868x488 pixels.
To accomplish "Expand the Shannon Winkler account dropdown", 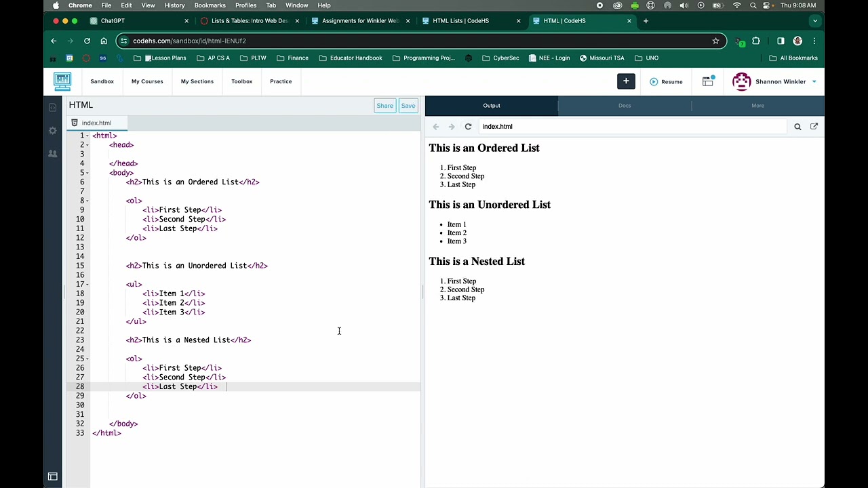I will click(814, 82).
